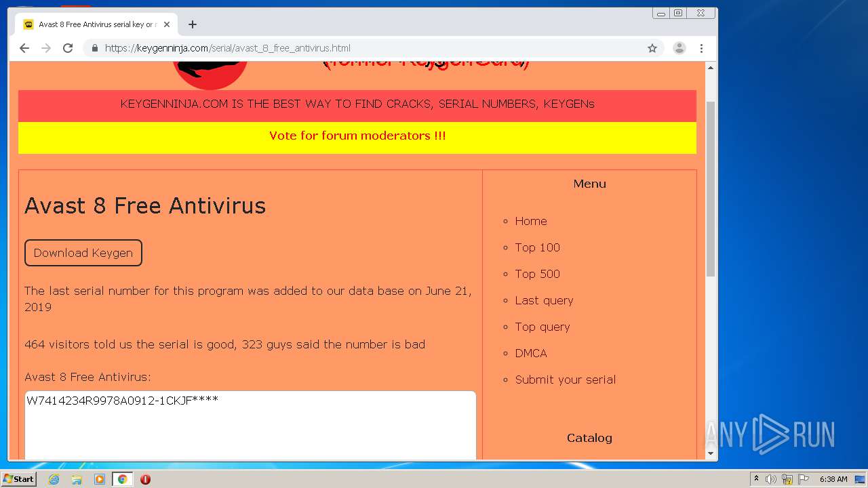This screenshot has width=868, height=488.
Task: Click the 464 visitors rating text
Action: click(224, 344)
